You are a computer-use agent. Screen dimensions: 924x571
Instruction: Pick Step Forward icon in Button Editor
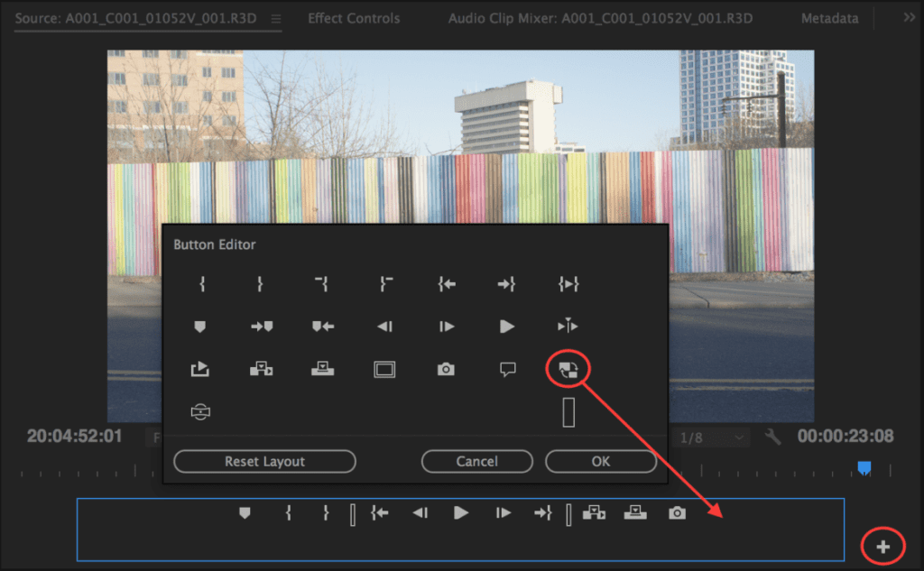tap(447, 327)
